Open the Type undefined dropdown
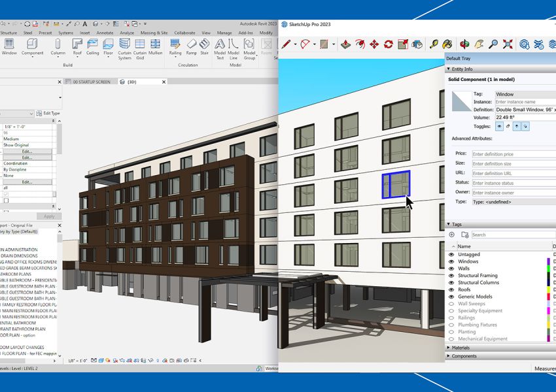556x392 pixels. [513, 202]
